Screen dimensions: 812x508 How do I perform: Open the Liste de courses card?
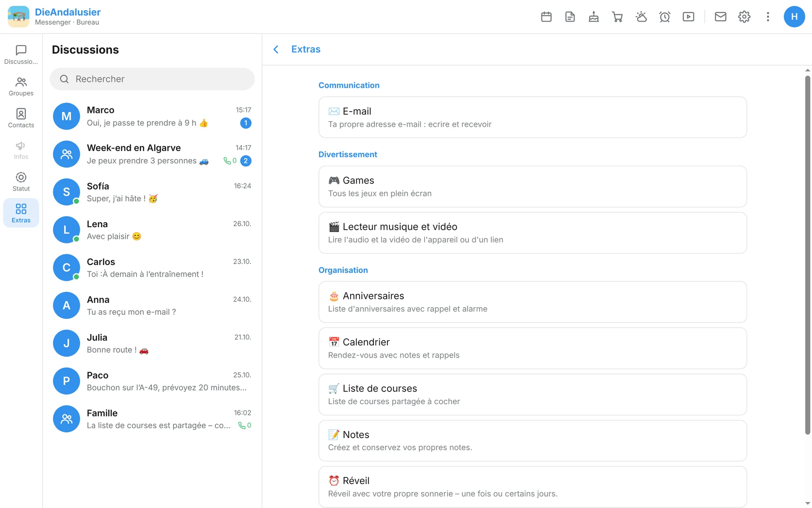click(532, 395)
